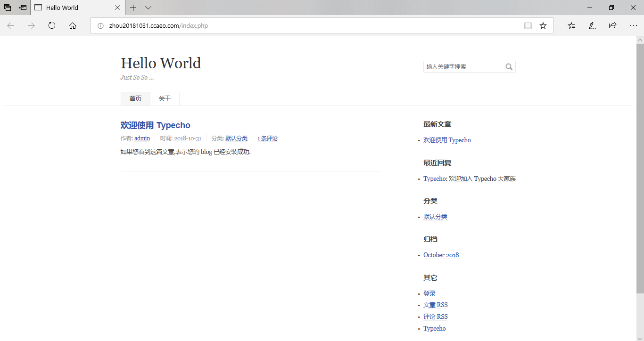Share this page icon
The width and height of the screenshot is (644, 341).
click(x=612, y=26)
